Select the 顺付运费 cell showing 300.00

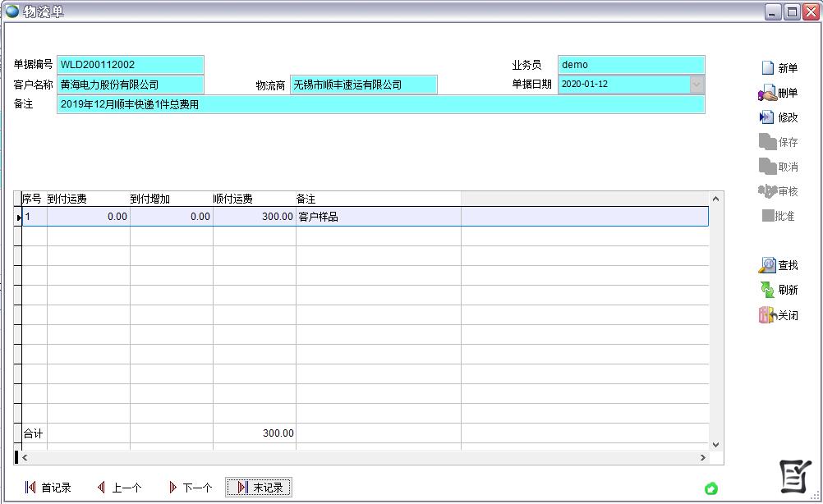click(x=254, y=217)
